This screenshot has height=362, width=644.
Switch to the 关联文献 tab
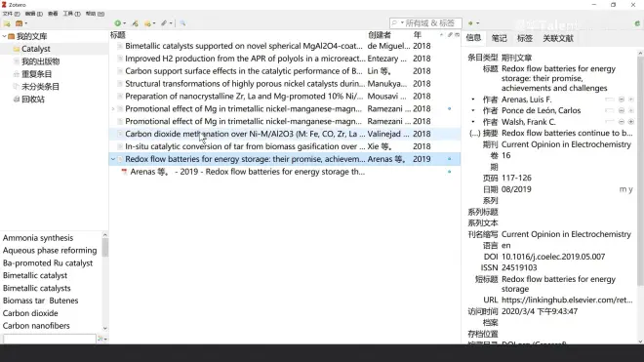coord(558,38)
